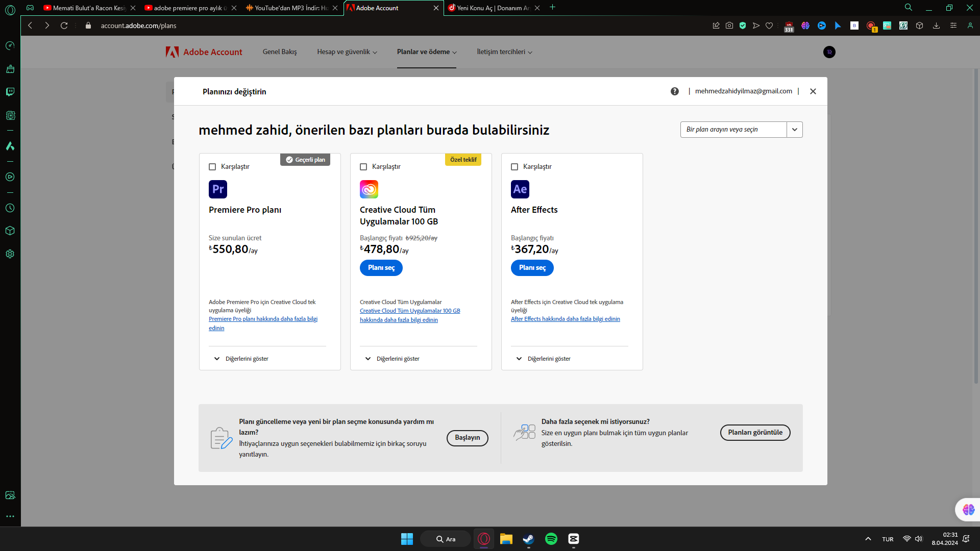The image size is (980, 551).
Task: Click the help question mark icon
Action: (x=674, y=91)
